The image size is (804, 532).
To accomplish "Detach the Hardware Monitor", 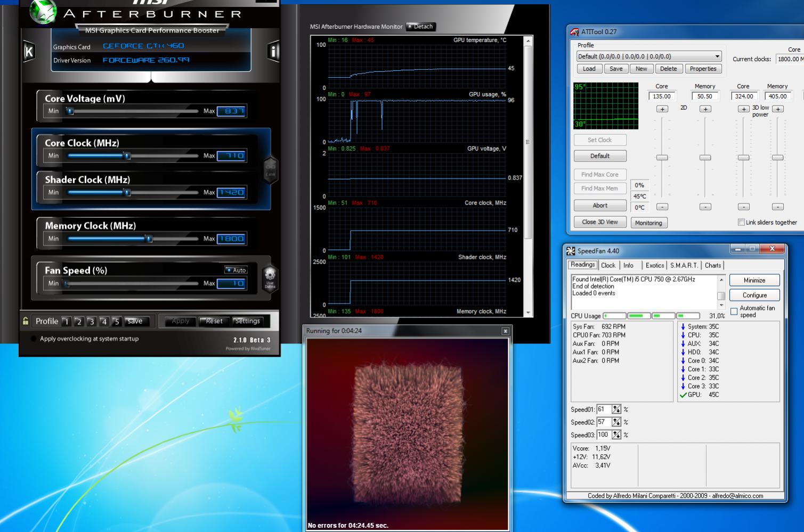I will (420, 27).
